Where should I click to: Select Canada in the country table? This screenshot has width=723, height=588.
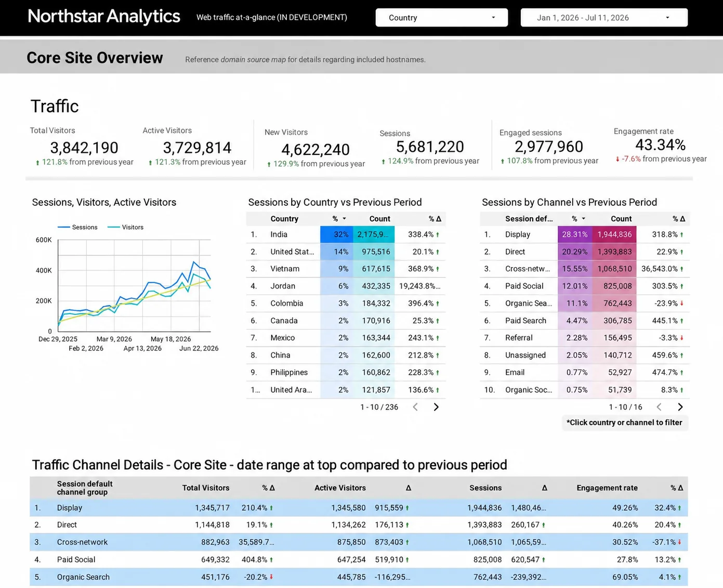(x=284, y=321)
